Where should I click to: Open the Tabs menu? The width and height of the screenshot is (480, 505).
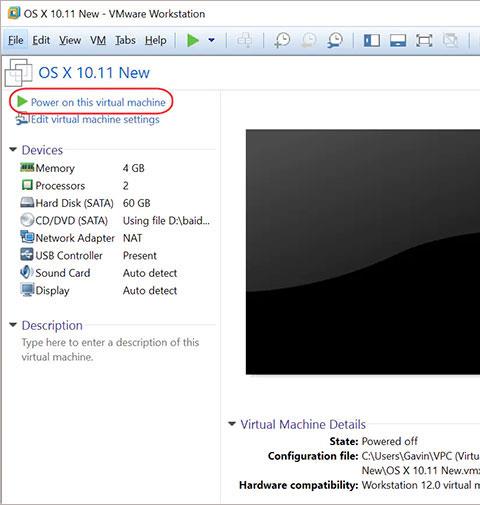pyautogui.click(x=125, y=40)
